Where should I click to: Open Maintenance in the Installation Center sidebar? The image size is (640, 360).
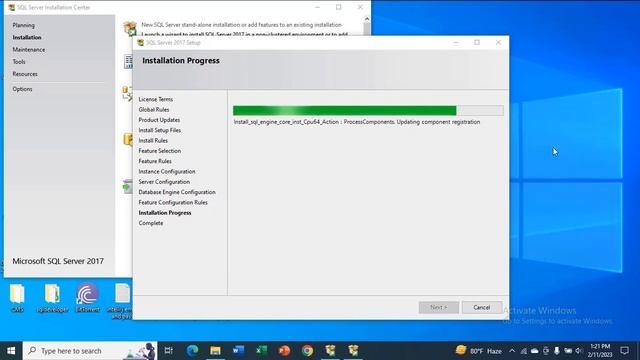(x=29, y=50)
